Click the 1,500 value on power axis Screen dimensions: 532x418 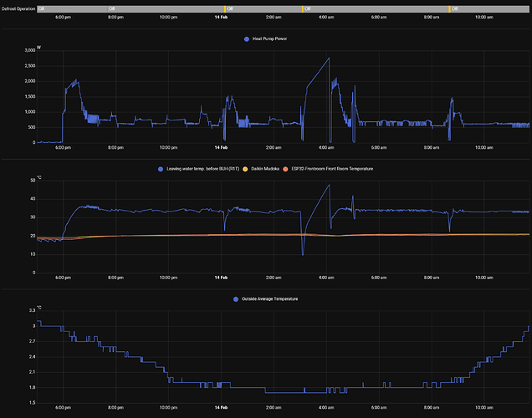30,97
